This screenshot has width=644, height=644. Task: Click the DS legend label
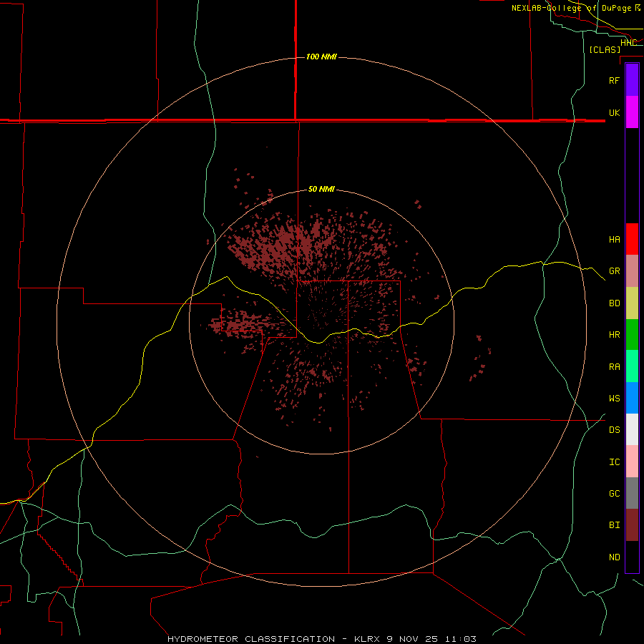tap(614, 430)
